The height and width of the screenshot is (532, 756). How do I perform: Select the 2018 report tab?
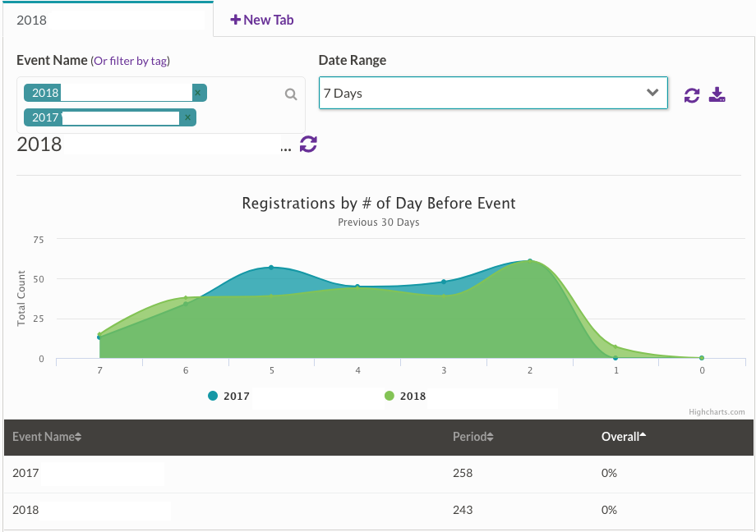tap(107, 20)
